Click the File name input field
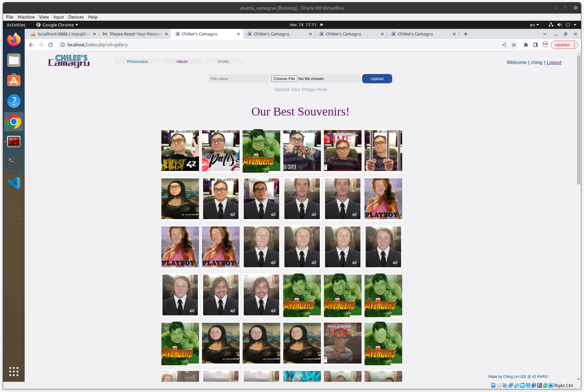 [x=238, y=79]
